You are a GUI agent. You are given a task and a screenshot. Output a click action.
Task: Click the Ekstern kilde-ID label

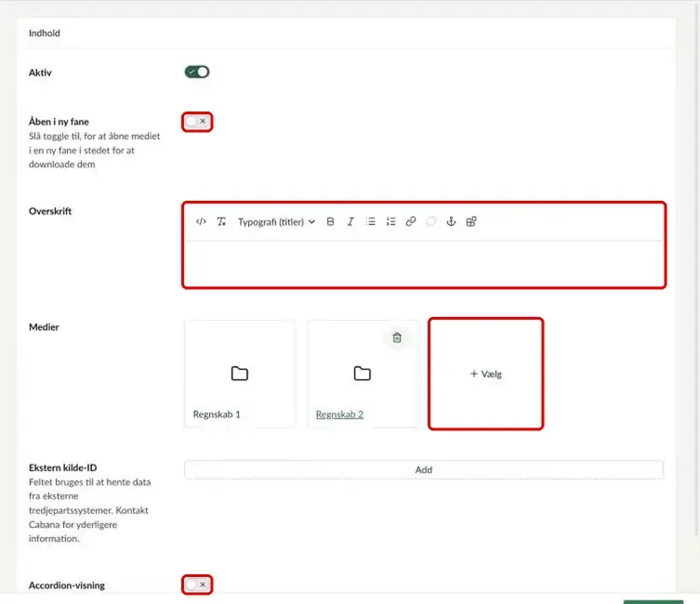coord(62,467)
